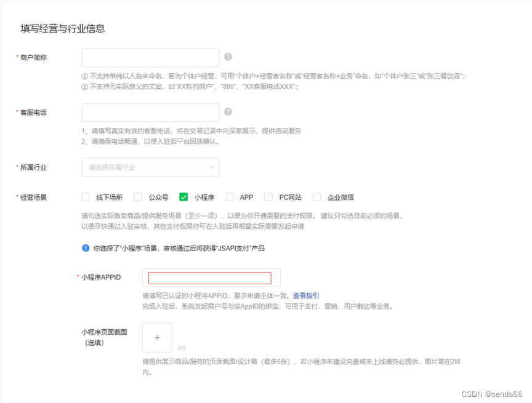Click the plus icon to upload a mini-program screenshot
The height and width of the screenshot is (403, 532).
coord(157,337)
